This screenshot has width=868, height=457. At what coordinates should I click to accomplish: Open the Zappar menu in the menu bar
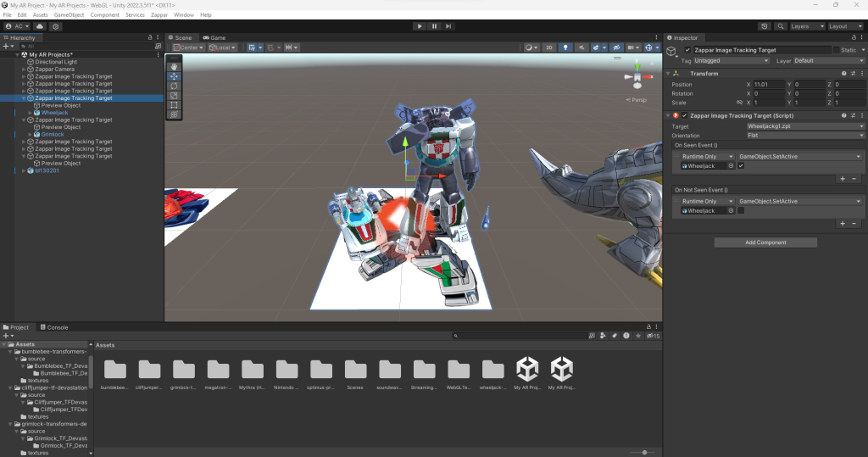pyautogui.click(x=160, y=15)
